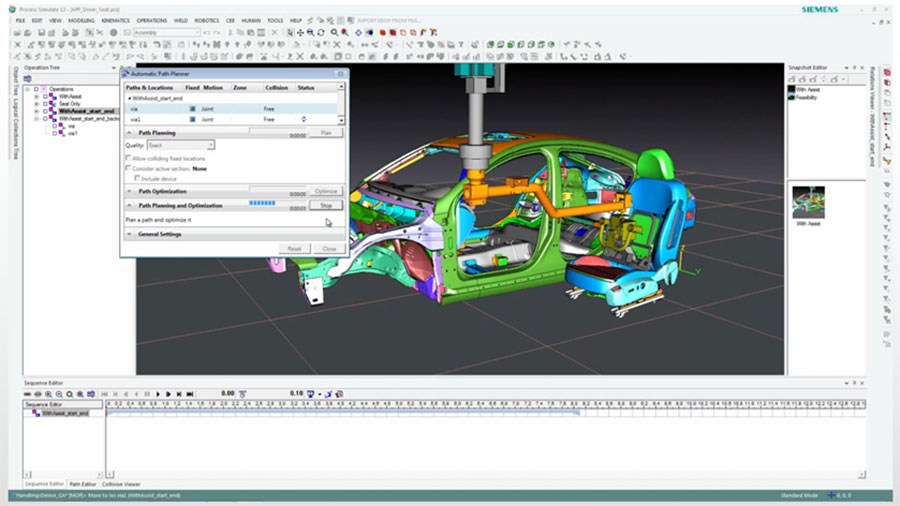
Task: Select the With Assist snapshot thumbnail
Action: pos(808,202)
